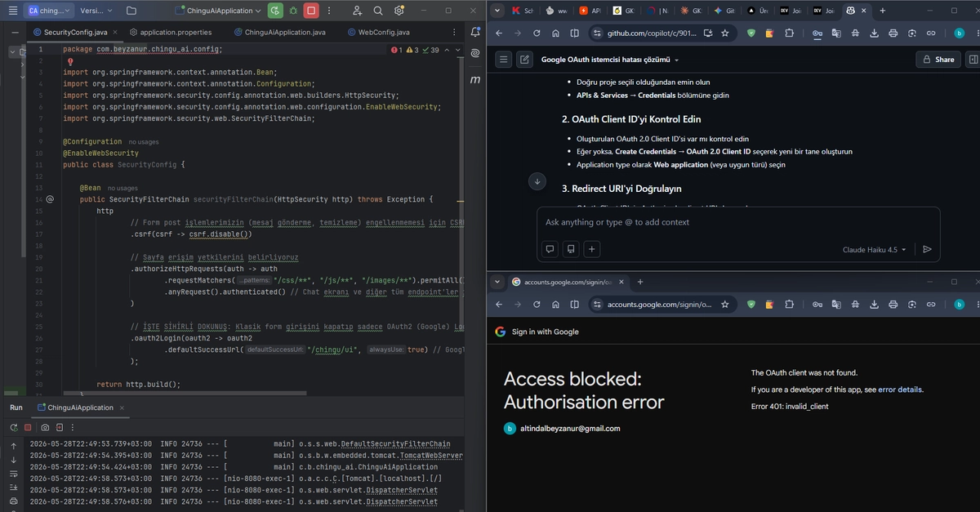
Task: Click the SecurityFilterChain gutter icon
Action: pos(50,198)
